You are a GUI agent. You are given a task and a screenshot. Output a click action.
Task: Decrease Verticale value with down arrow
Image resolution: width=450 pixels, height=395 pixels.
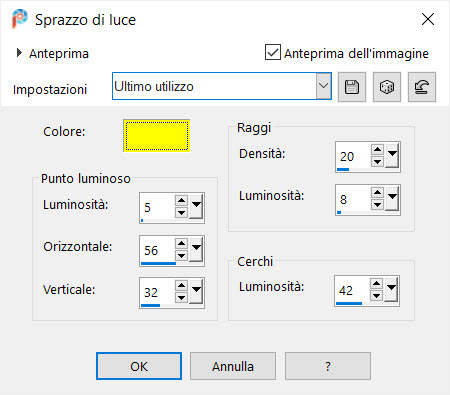181,297
